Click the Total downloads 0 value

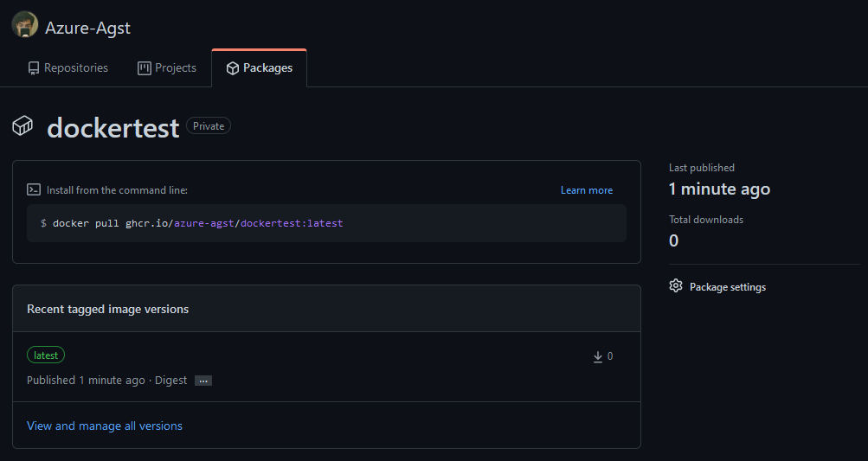click(x=673, y=240)
